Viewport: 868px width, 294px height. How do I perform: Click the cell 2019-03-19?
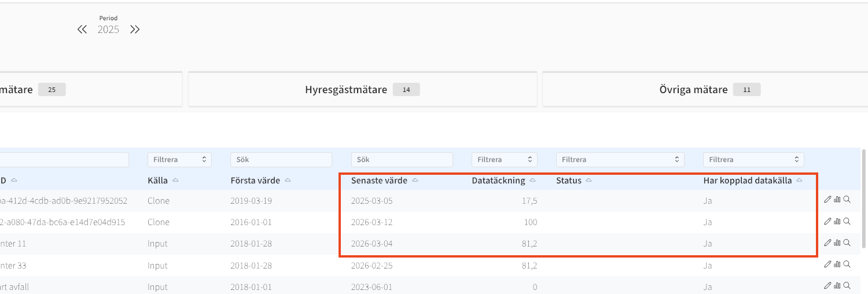point(252,200)
